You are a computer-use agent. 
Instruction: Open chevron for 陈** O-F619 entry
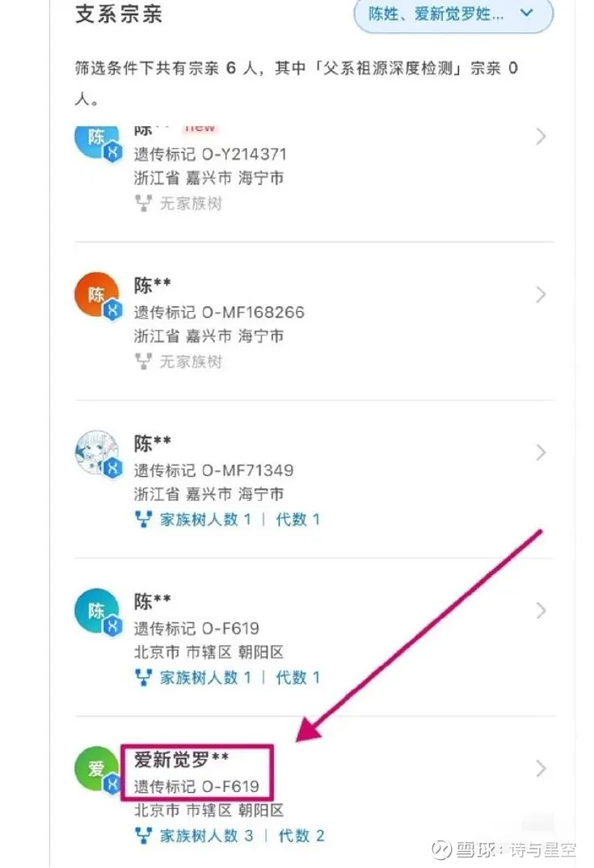tap(541, 611)
